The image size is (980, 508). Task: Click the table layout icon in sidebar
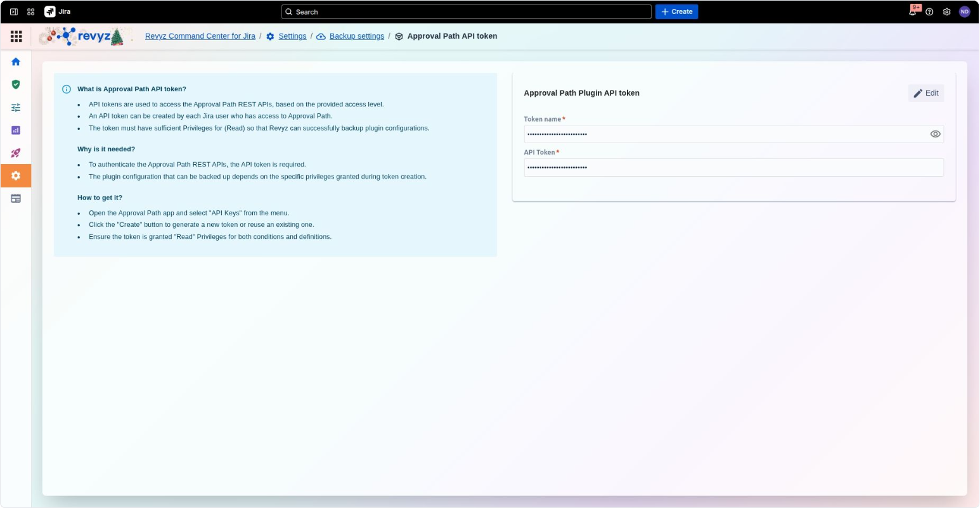(x=16, y=198)
